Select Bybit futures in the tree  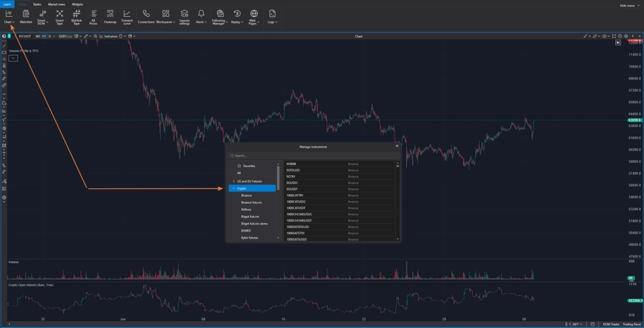[x=249, y=238]
